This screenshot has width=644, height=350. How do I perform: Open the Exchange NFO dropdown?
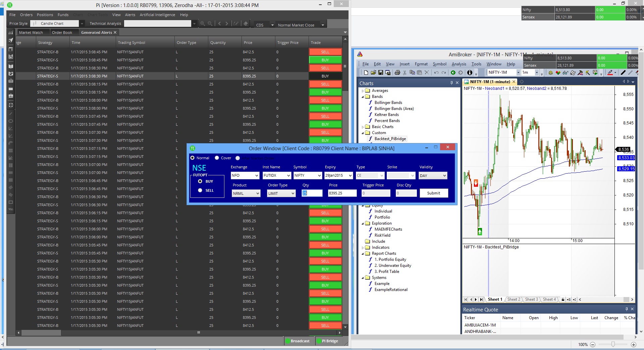tap(245, 175)
